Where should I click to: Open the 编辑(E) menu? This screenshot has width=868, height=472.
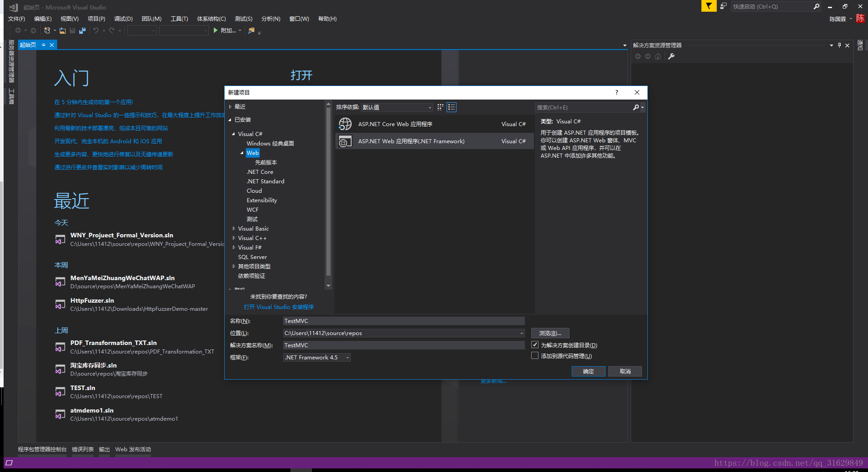pos(43,18)
